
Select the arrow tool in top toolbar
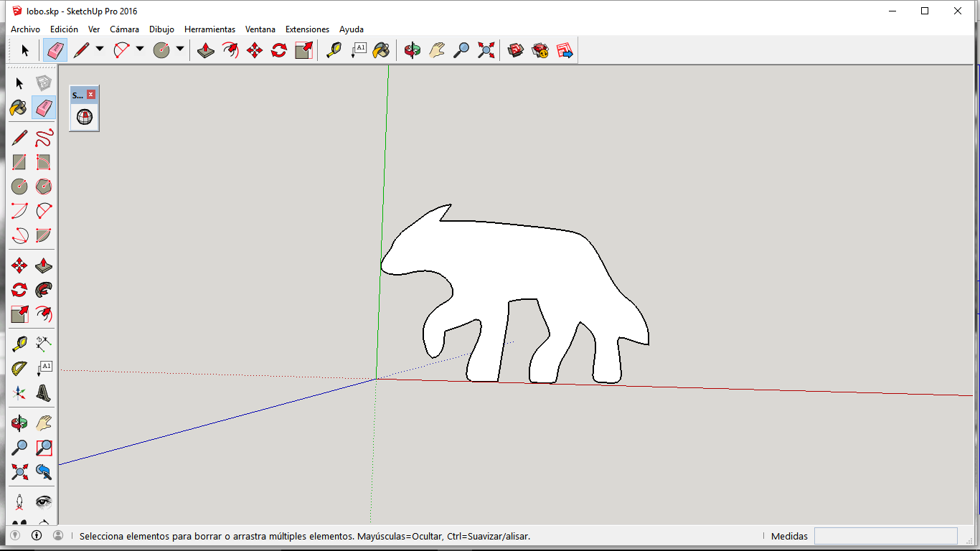(25, 50)
